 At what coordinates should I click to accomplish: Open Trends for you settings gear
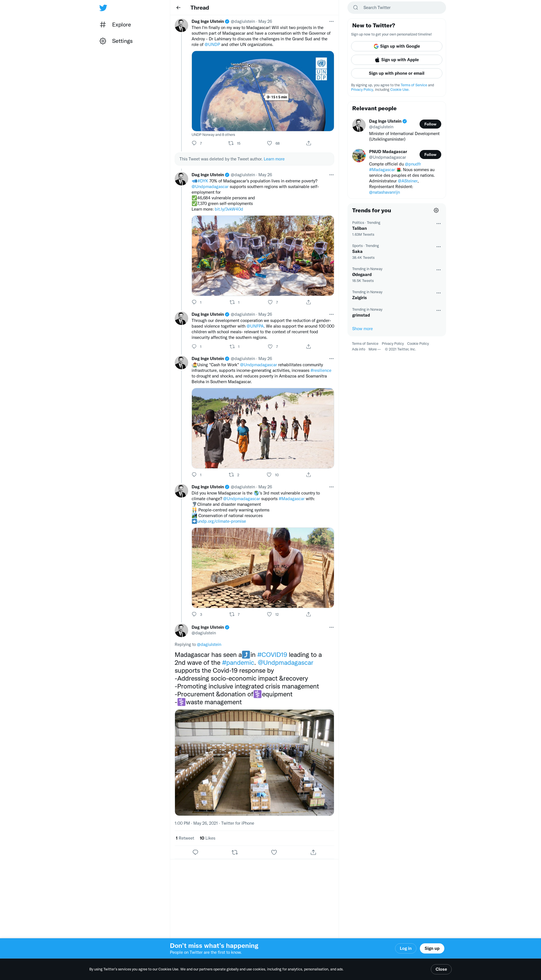(x=436, y=210)
